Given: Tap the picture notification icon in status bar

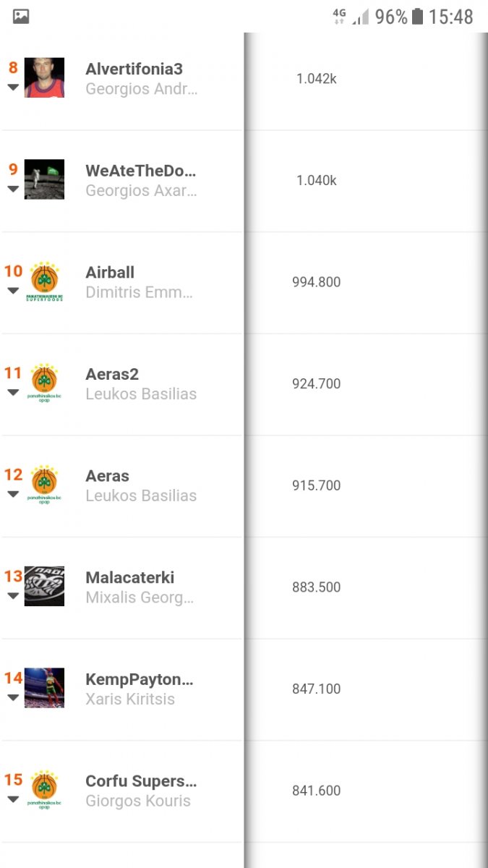Looking at the screenshot, I should click(x=21, y=17).
